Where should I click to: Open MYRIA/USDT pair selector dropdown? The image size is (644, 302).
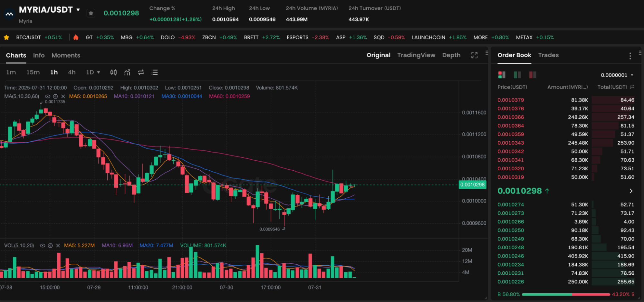pyautogui.click(x=78, y=10)
